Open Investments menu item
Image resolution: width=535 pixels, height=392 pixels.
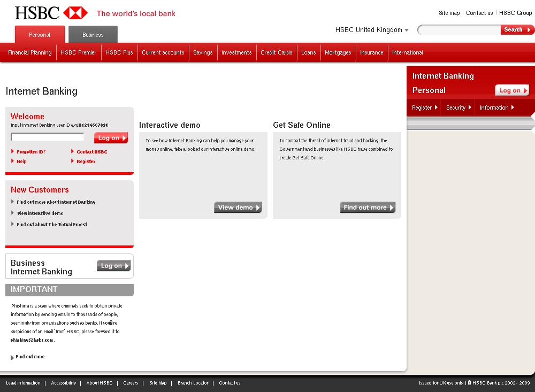pos(236,52)
